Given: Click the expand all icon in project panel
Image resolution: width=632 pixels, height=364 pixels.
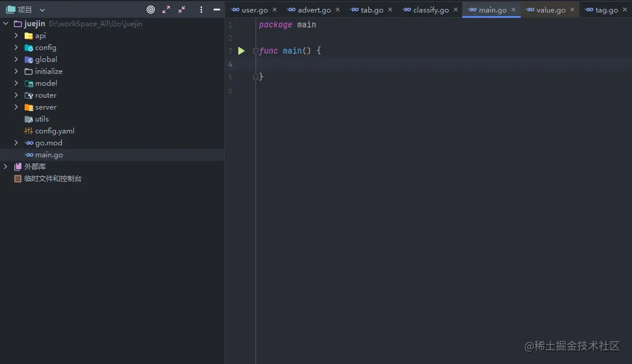Looking at the screenshot, I should 166,10.
